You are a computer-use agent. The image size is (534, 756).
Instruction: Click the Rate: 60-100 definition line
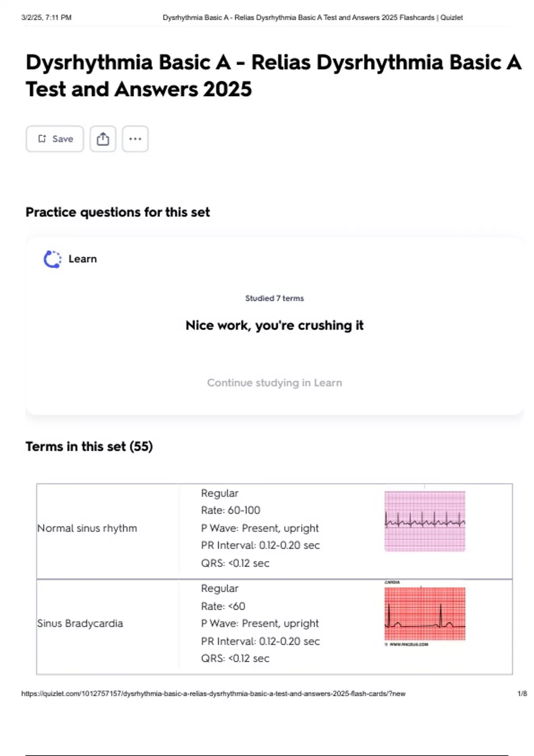pyautogui.click(x=231, y=511)
